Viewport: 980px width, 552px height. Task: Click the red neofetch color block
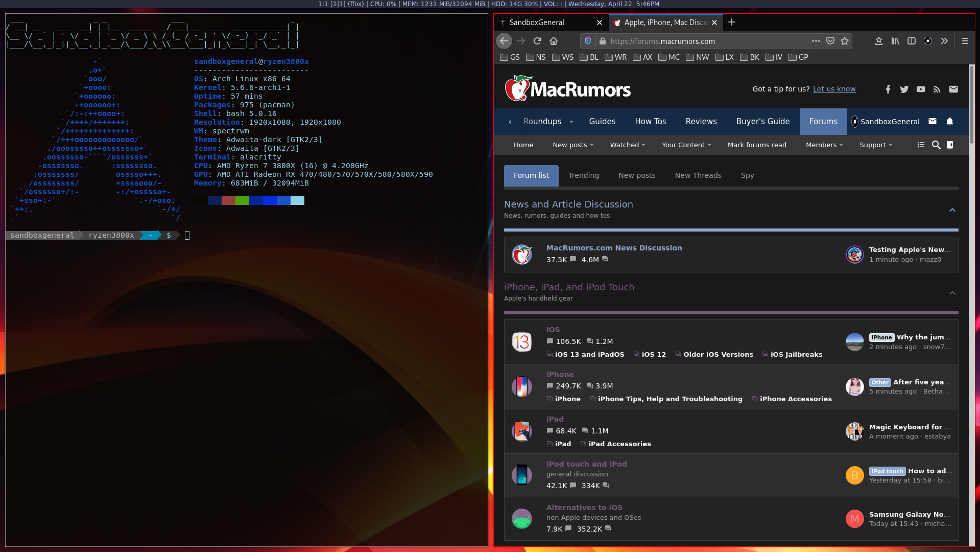(x=228, y=200)
